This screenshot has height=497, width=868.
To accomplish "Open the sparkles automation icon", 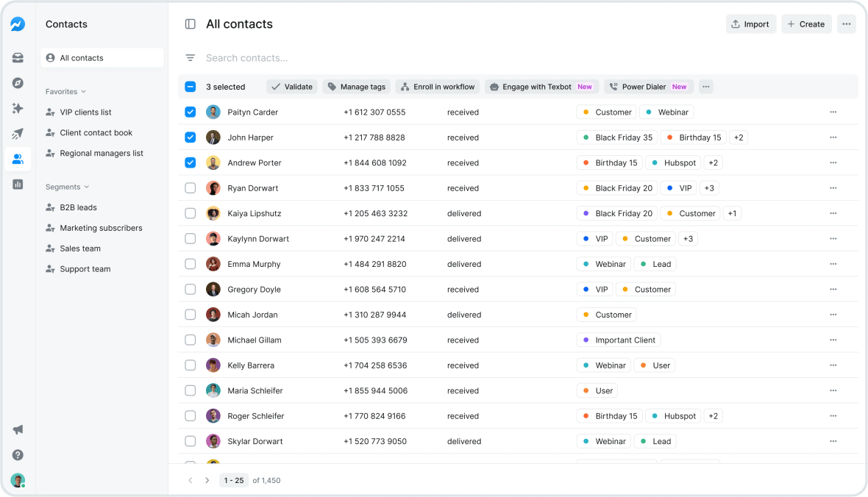I will [x=18, y=108].
